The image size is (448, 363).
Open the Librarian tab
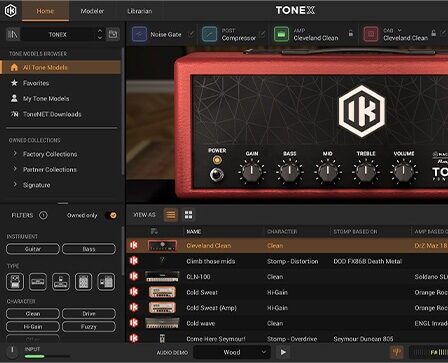pyautogui.click(x=140, y=11)
